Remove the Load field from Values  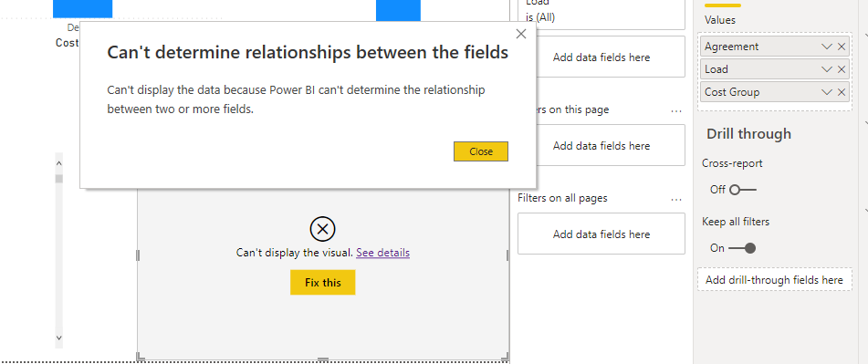pos(842,69)
